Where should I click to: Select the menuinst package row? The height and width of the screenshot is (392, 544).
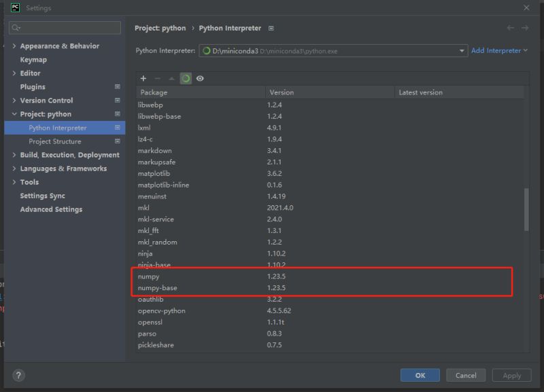tap(330, 196)
